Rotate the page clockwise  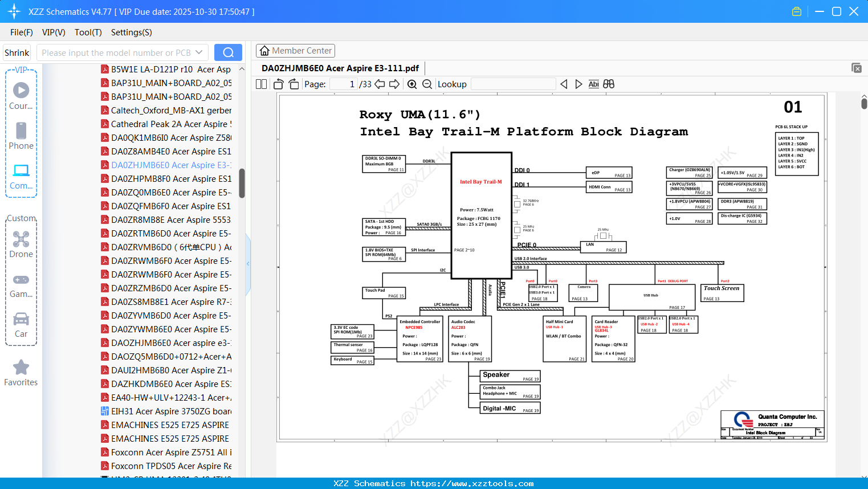[x=294, y=84]
